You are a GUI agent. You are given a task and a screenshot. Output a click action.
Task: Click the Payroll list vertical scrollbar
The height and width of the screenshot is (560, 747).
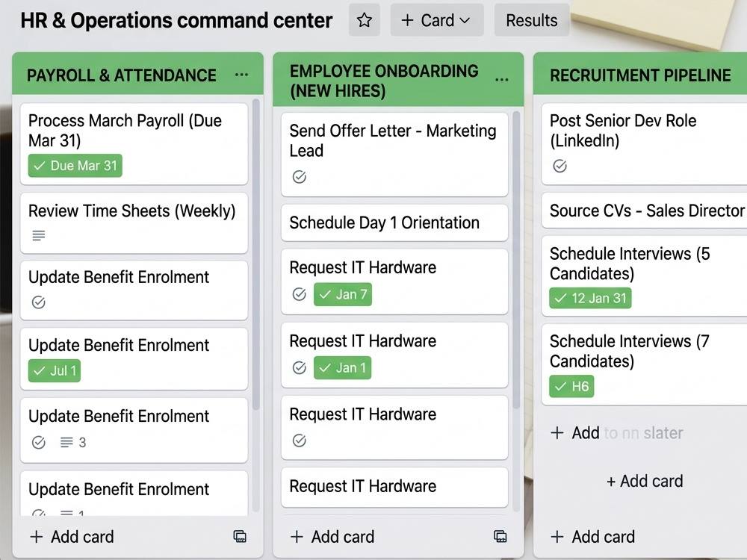[x=255, y=255]
